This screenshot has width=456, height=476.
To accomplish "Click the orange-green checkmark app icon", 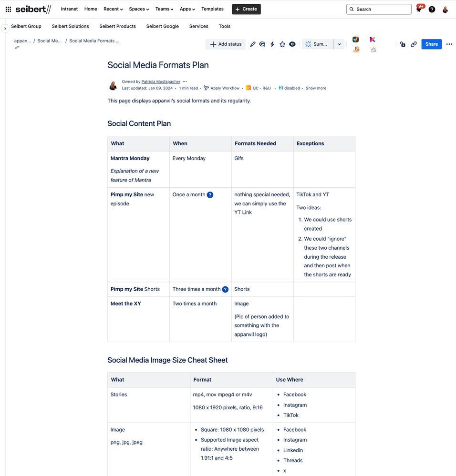I will (355, 40).
